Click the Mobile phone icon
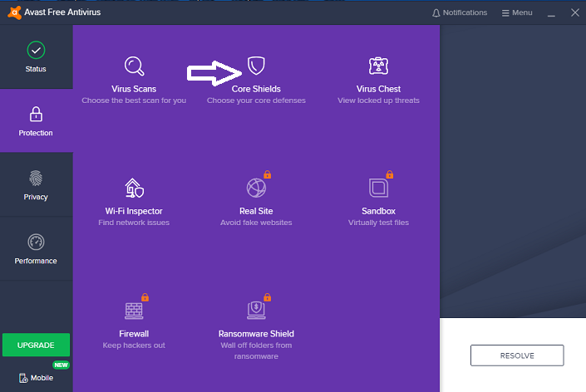This screenshot has height=392, width=586. point(23,378)
